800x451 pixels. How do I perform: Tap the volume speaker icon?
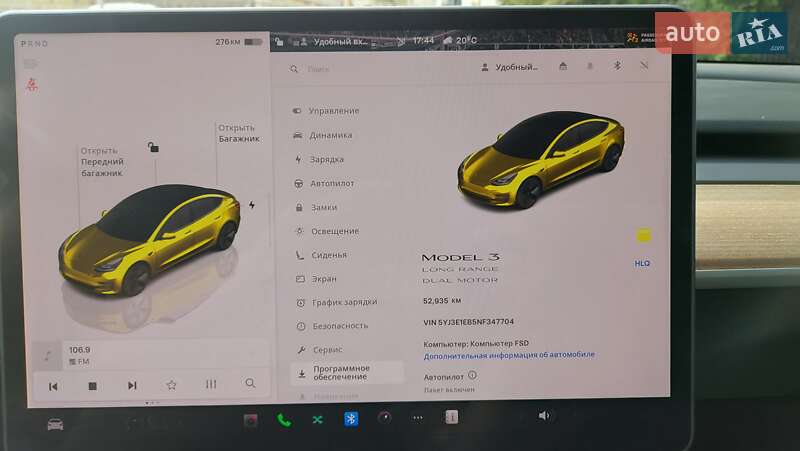coord(544,415)
